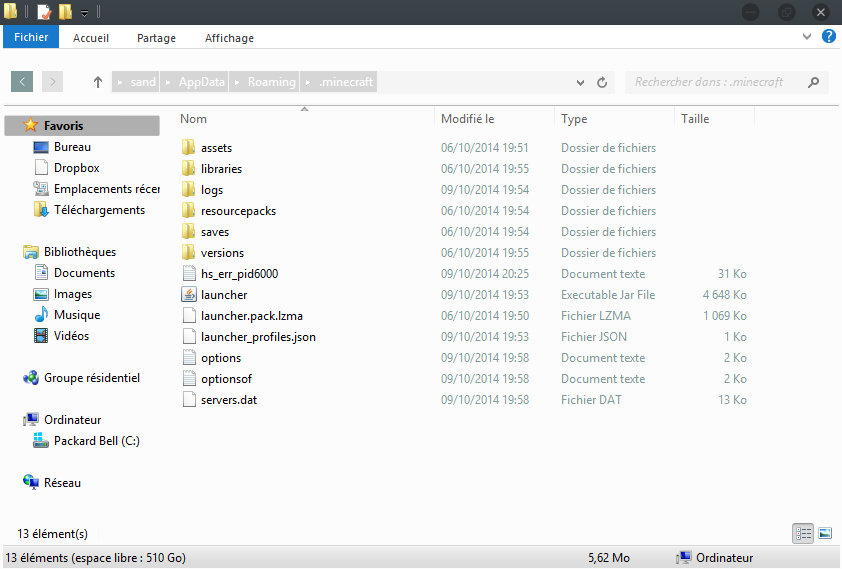This screenshot has height=569, width=842.
Task: Click the '4 648 Ko' size value
Action: pos(724,295)
